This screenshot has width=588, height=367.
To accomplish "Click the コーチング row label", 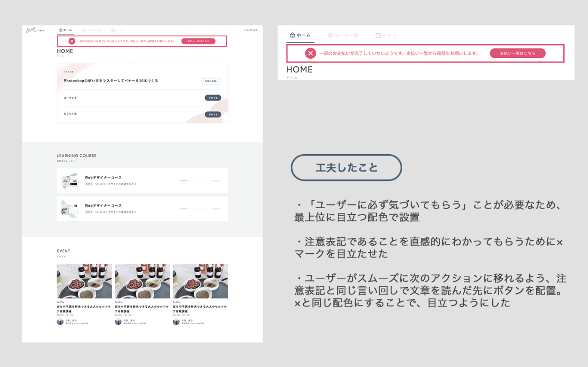I will coord(70,98).
